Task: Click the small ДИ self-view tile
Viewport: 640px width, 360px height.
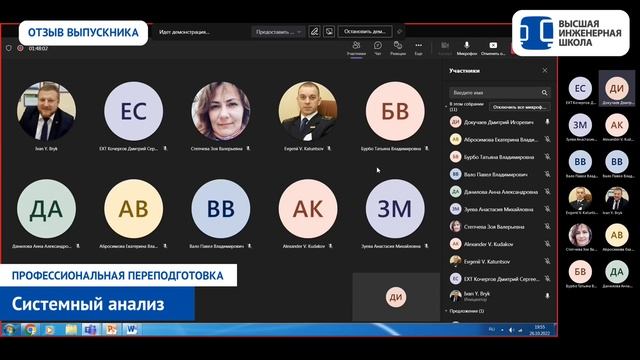Action: click(396, 297)
